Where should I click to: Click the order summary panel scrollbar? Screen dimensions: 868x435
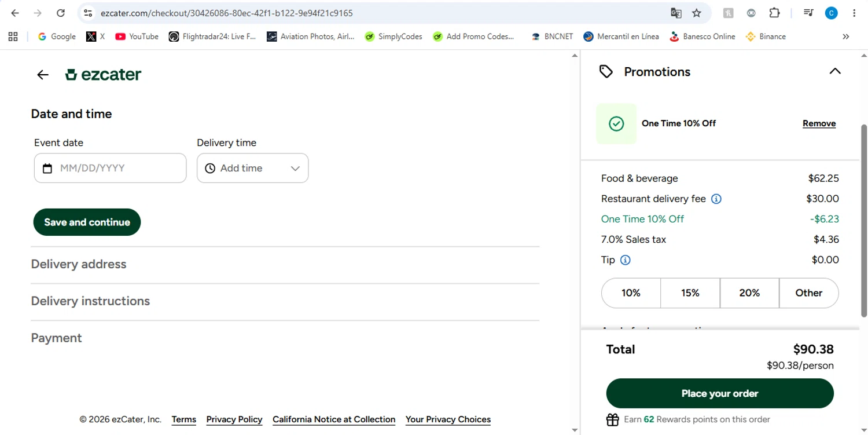coord(864,220)
